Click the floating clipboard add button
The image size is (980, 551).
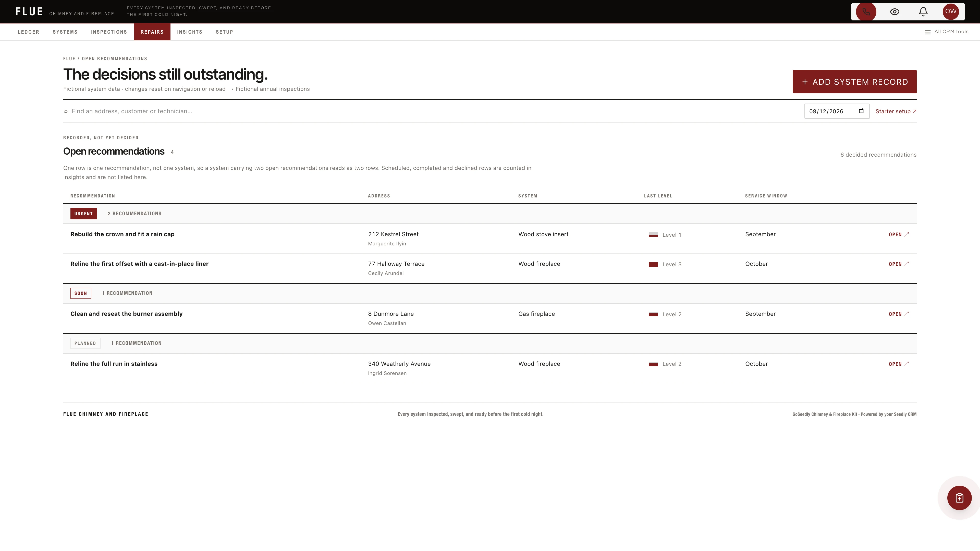(960, 498)
